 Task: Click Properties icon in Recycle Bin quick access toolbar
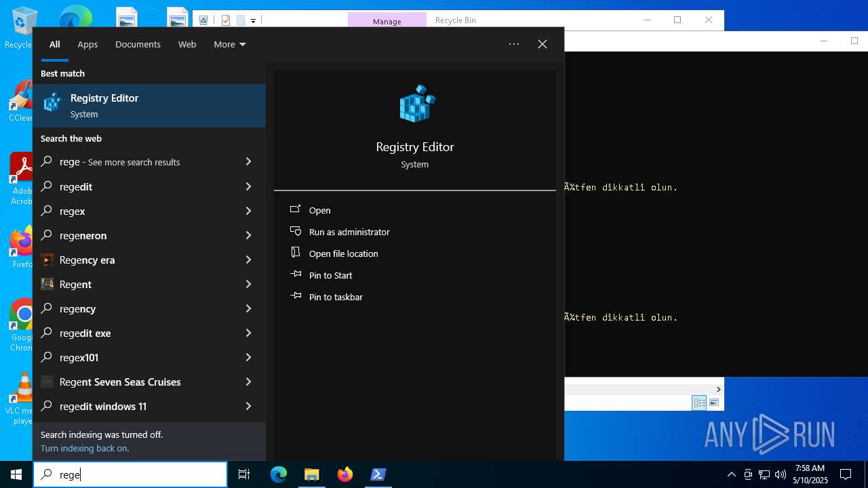tap(226, 20)
